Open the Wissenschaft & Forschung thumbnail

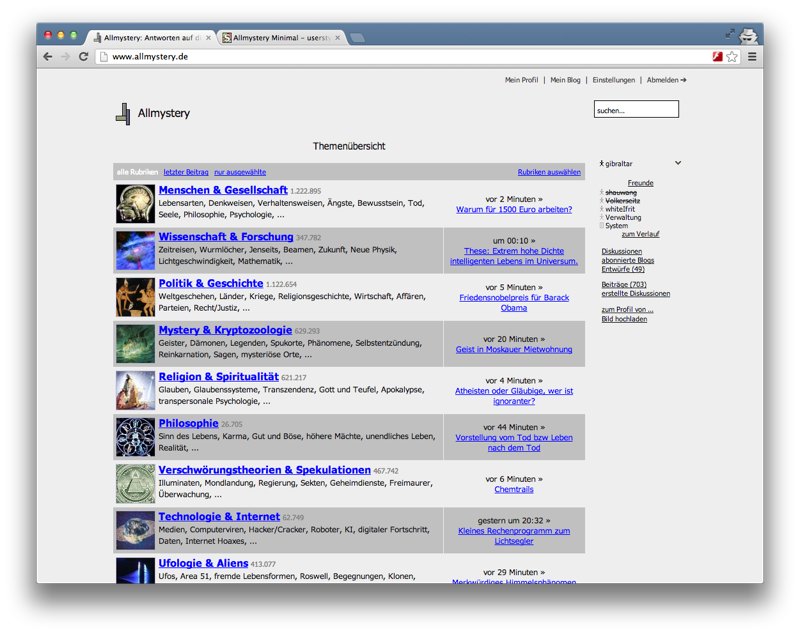tap(135, 250)
